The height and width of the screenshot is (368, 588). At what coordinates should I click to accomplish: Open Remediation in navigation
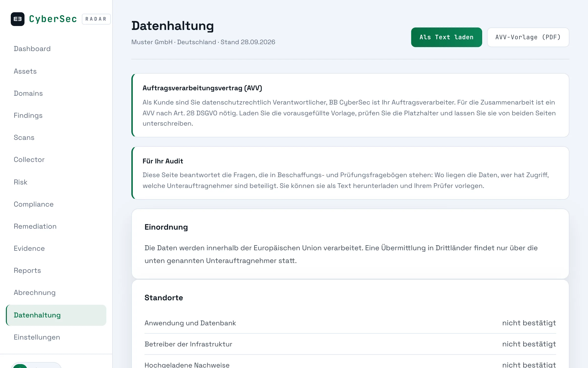(x=35, y=226)
